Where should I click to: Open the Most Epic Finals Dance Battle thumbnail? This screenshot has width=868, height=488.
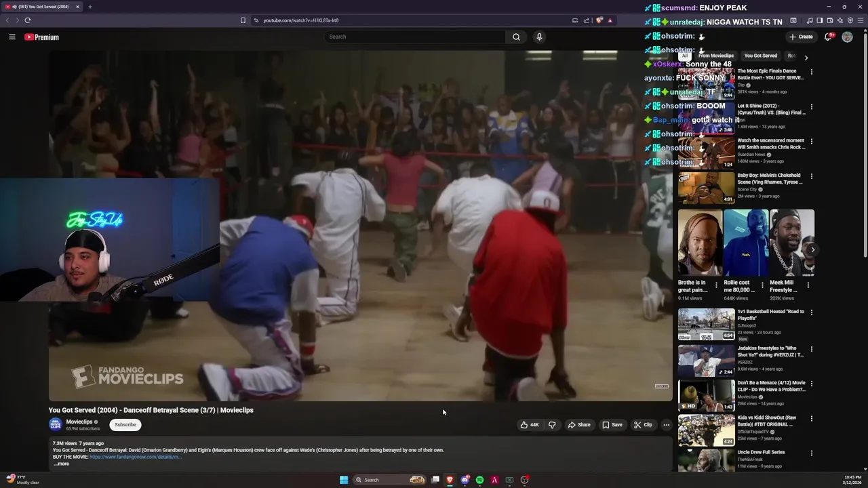pos(706,83)
